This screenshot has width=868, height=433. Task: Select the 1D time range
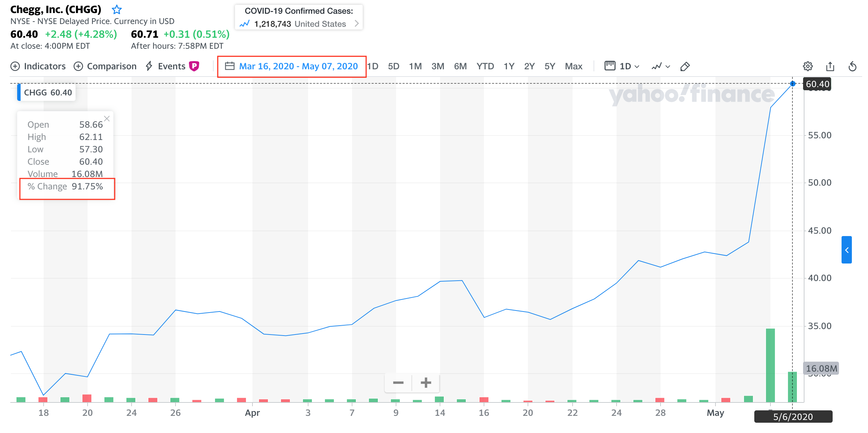pos(373,66)
